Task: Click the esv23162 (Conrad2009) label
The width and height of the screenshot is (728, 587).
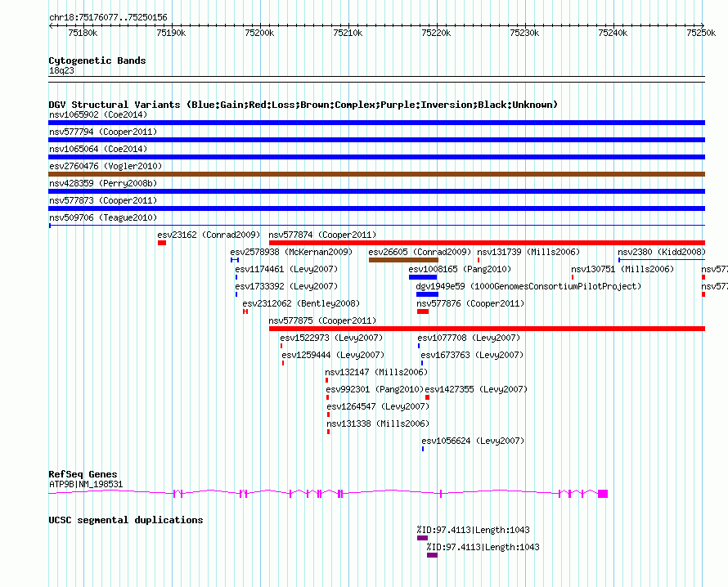Action: click(x=209, y=235)
